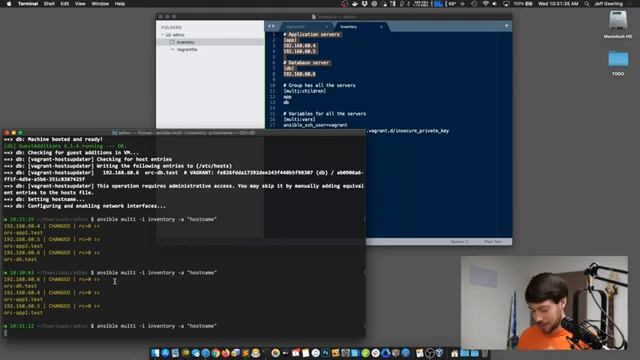Click the webcam video overlay
This screenshot has width=640, height=360.
pos(544,302)
